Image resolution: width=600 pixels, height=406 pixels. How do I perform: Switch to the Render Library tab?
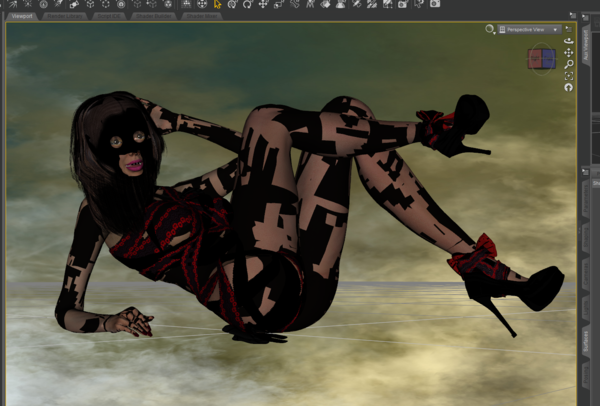tap(65, 16)
